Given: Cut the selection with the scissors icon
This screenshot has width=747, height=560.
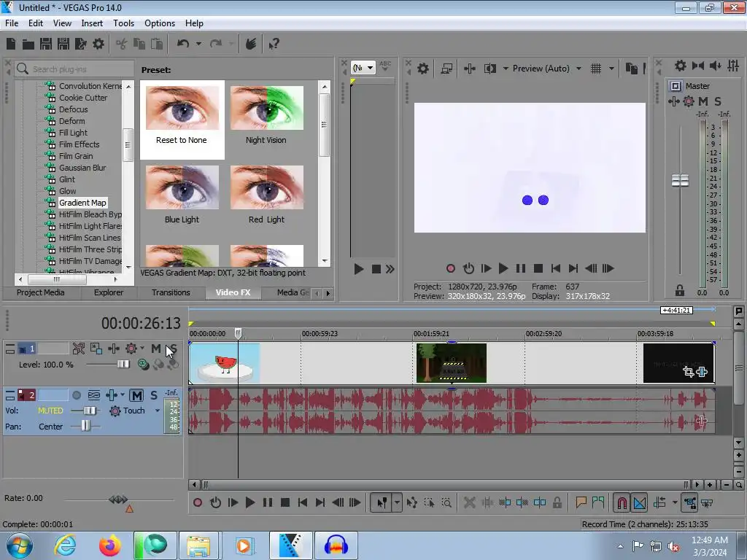Looking at the screenshot, I should pos(122,44).
